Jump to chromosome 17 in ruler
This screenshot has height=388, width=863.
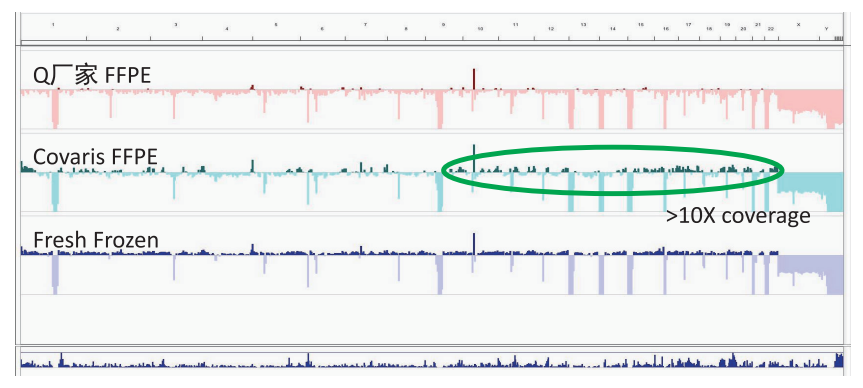point(689,25)
